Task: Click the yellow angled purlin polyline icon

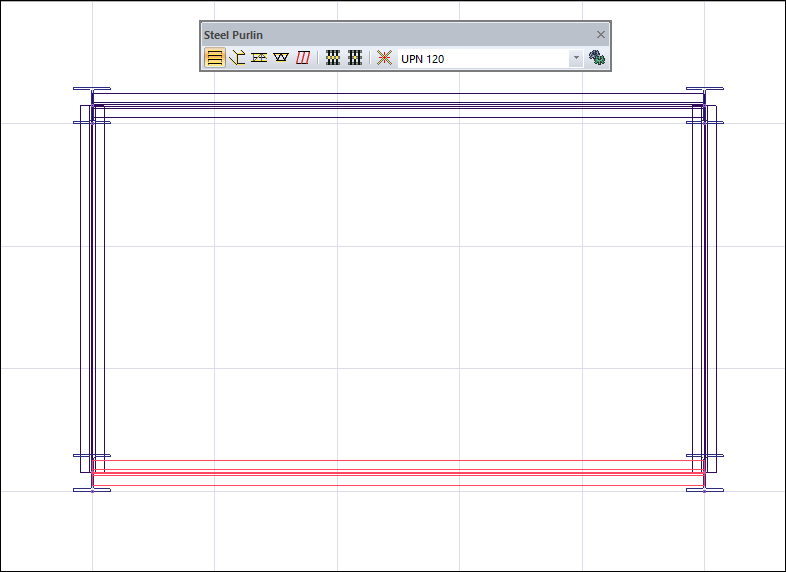Action: [237, 58]
